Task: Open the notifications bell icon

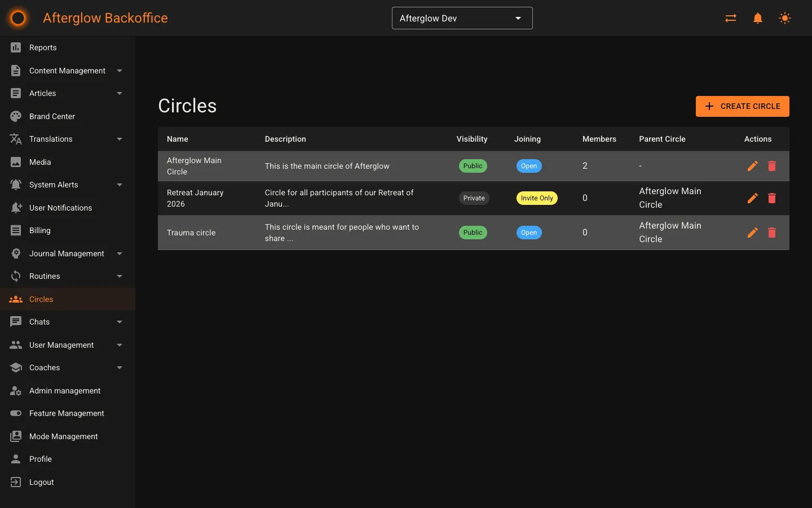Action: coord(757,18)
